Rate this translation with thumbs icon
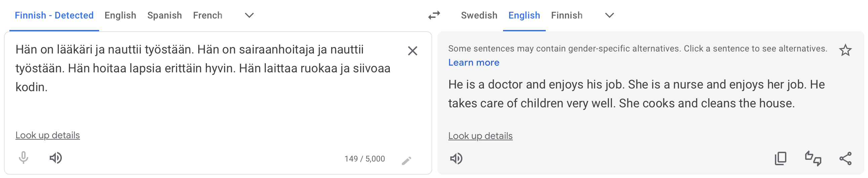868x178 pixels. click(x=813, y=158)
